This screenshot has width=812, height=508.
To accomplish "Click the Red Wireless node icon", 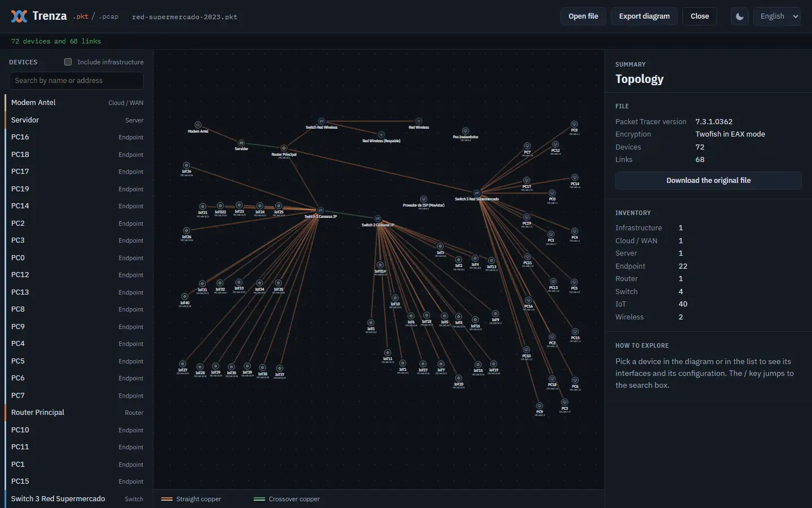I will pos(418,121).
